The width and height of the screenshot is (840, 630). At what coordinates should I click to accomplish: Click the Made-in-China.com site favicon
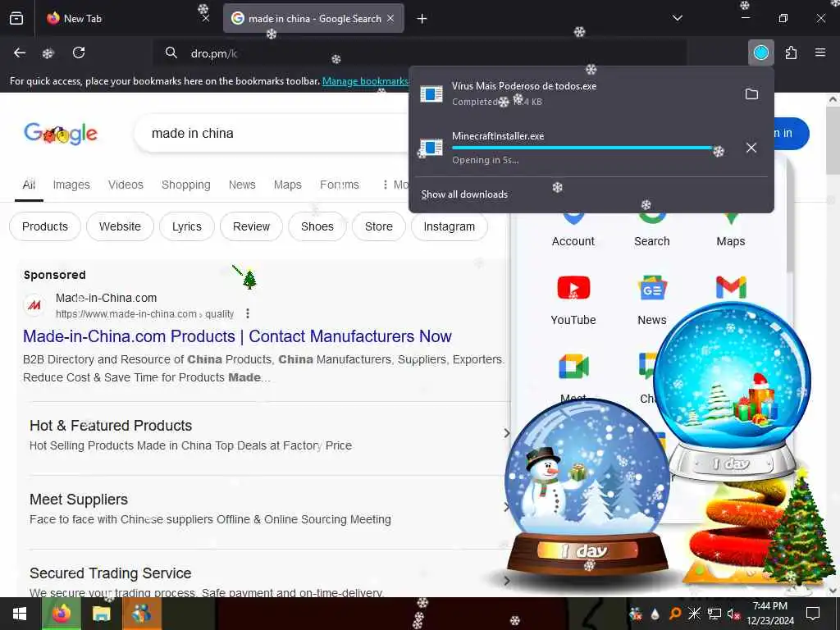(34, 305)
